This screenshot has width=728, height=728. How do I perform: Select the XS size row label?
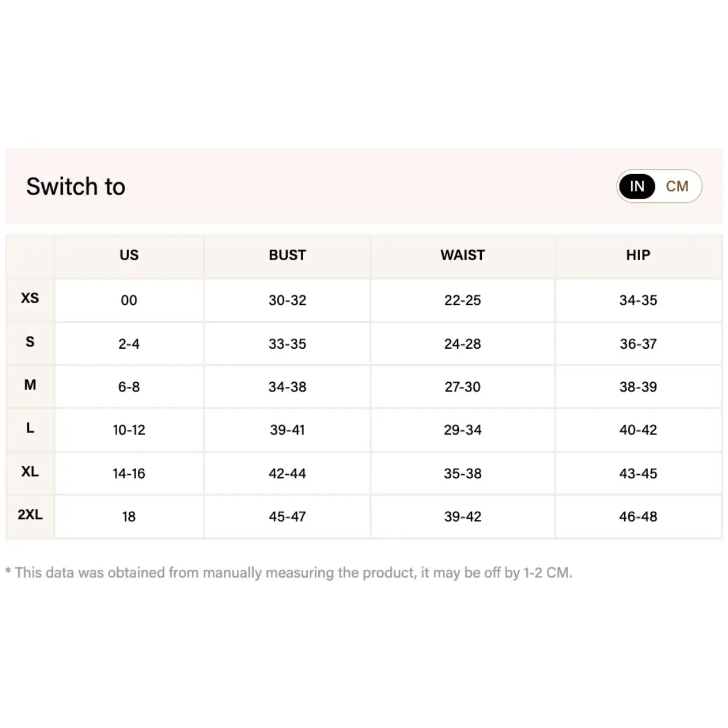[x=30, y=298]
